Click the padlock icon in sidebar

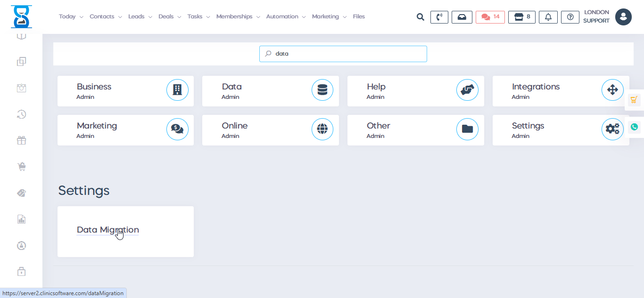pos(21,272)
